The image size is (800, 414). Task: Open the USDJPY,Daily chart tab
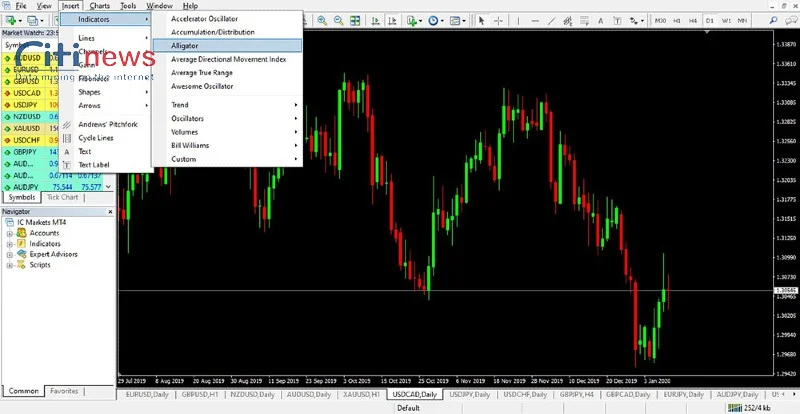point(469,395)
